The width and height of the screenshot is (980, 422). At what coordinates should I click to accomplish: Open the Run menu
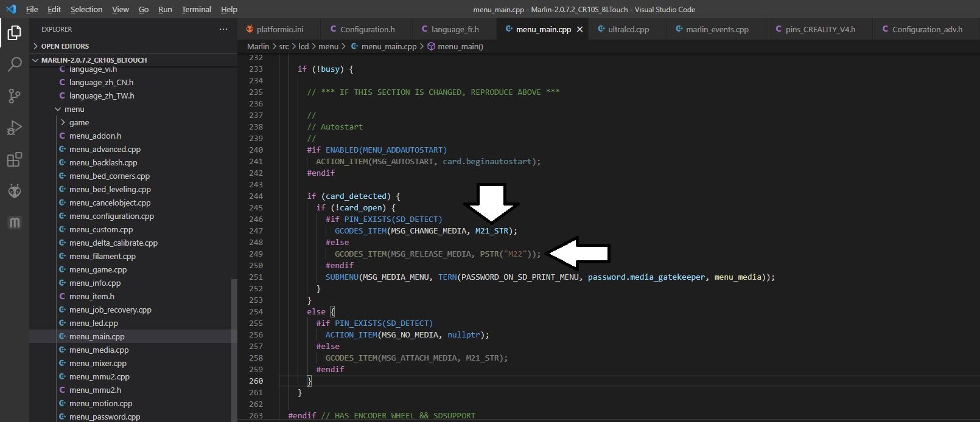[165, 9]
